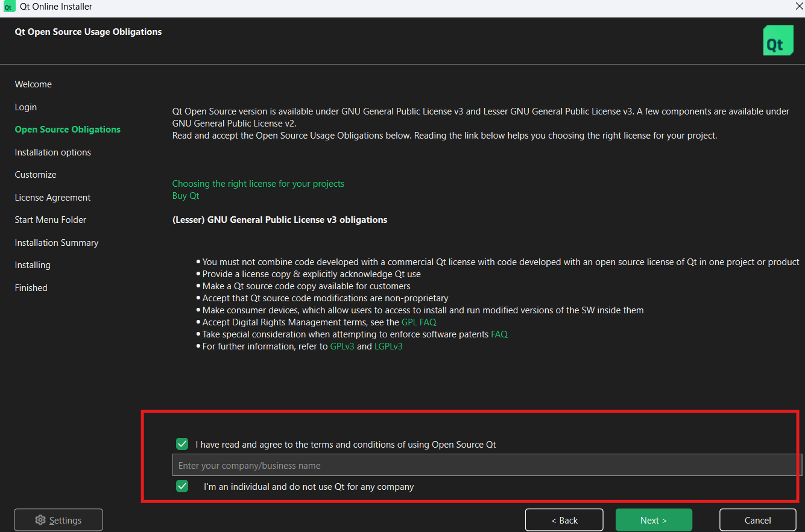The image size is (805, 532).
Task: Click the Cancel button
Action: pos(758,520)
